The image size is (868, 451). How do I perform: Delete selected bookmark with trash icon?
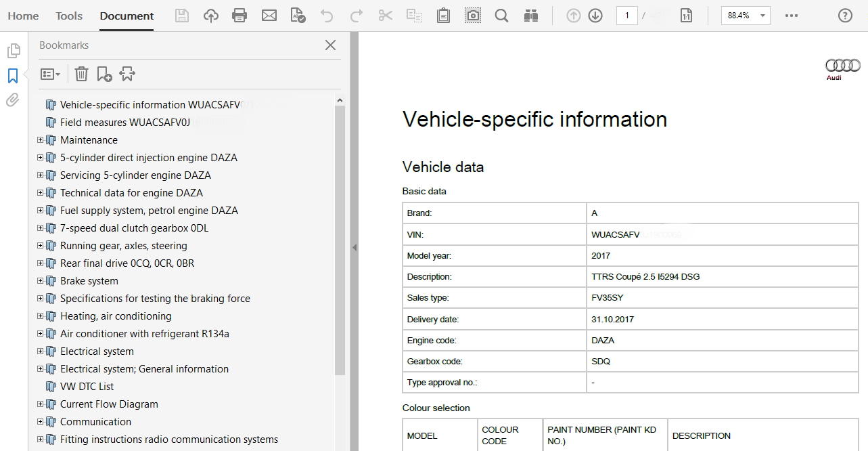click(81, 74)
